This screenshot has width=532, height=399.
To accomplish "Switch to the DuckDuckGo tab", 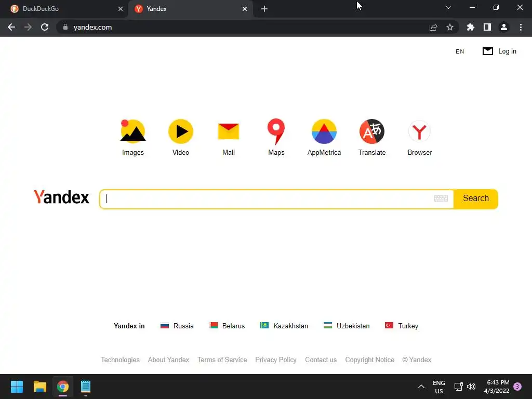I will (x=64, y=9).
